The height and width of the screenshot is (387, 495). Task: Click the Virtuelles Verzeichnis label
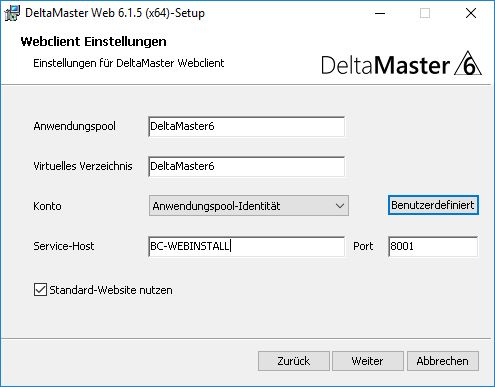pos(83,166)
